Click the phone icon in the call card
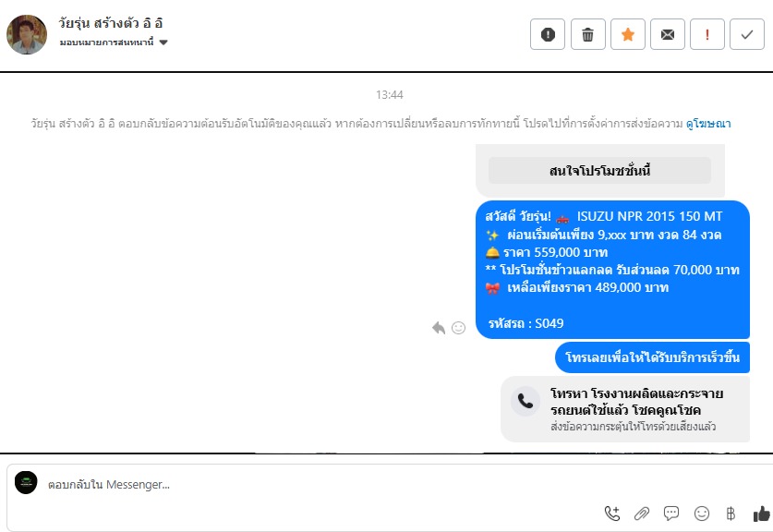Image resolution: width=773 pixels, height=532 pixels. (x=525, y=401)
